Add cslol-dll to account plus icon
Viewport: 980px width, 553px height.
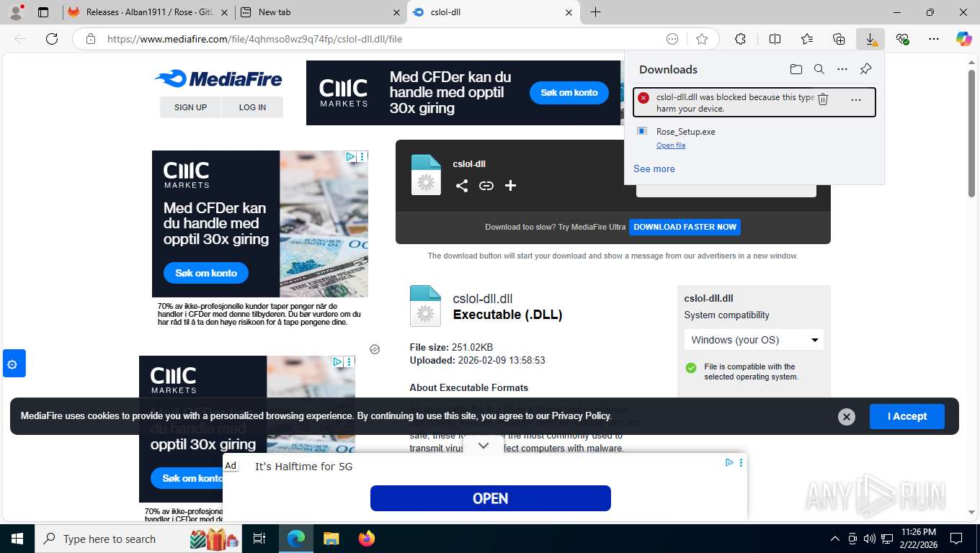click(x=511, y=186)
